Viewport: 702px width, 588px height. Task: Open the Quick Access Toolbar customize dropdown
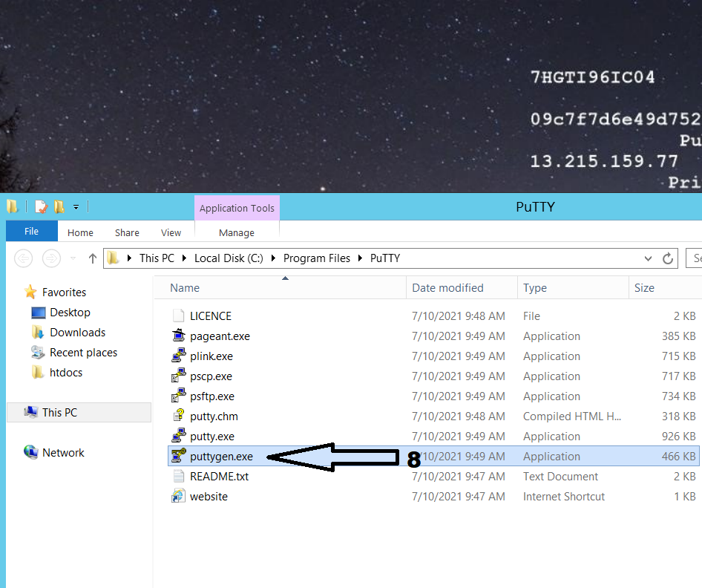[x=76, y=207]
